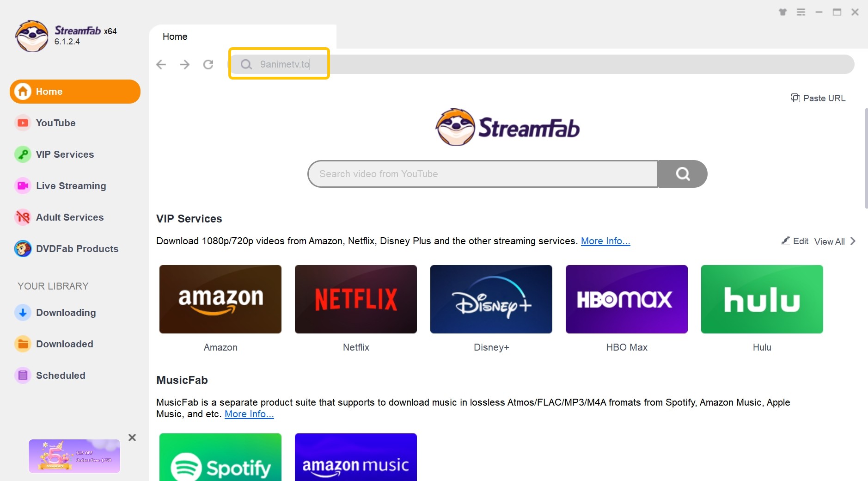Click the YOUR LIBRARY heading
The height and width of the screenshot is (481, 868).
click(x=53, y=286)
